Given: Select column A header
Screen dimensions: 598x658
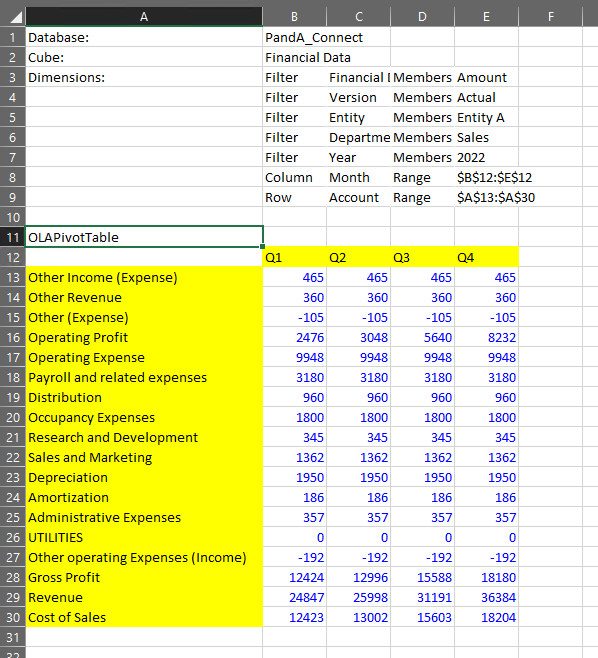Looking at the screenshot, I should (144, 16).
